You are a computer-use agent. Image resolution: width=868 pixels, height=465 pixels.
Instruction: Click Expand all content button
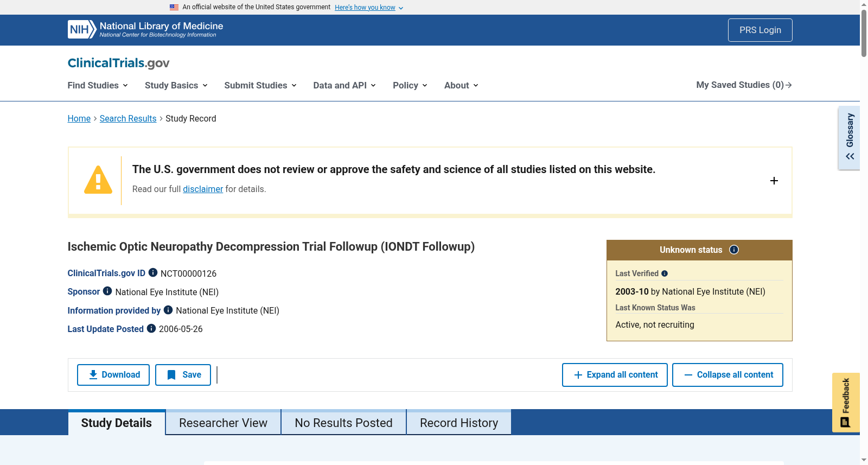(x=615, y=375)
